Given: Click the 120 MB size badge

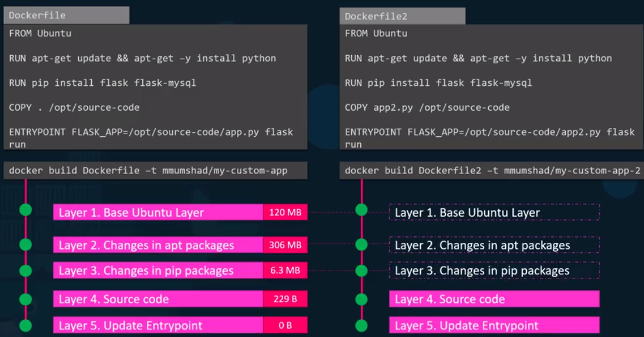Looking at the screenshot, I should (x=285, y=212).
